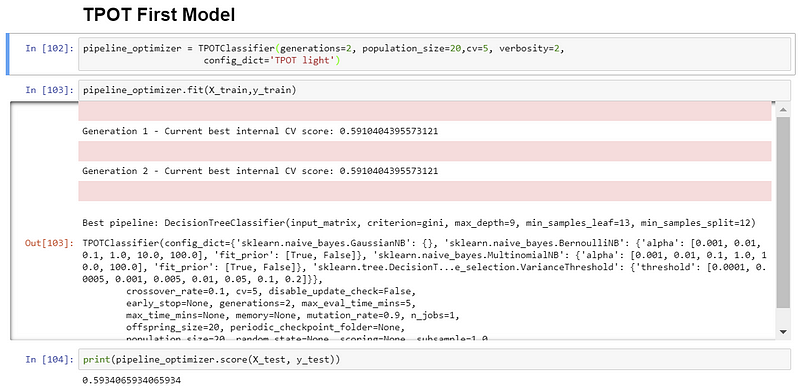Select the TPOT First Model heading
800x391 pixels.
point(159,15)
